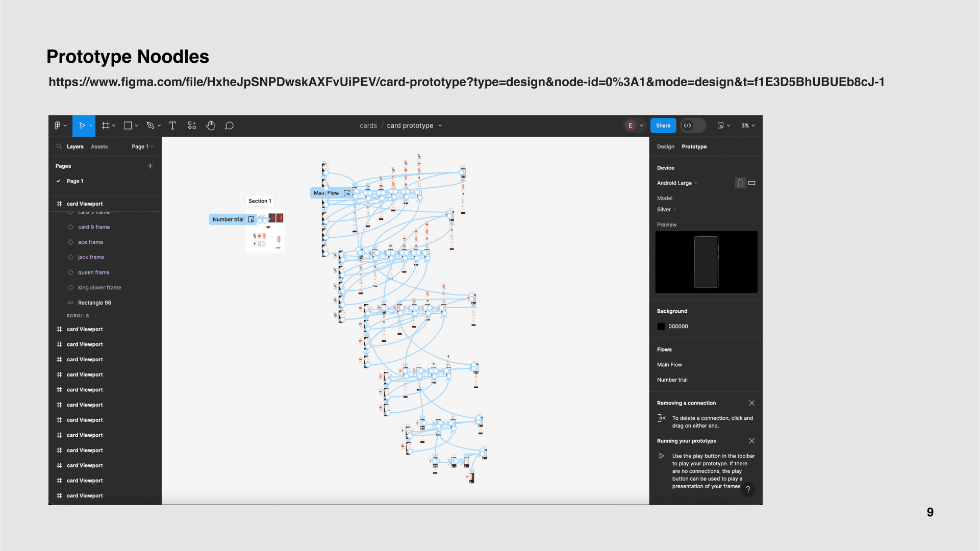Image resolution: width=980 pixels, height=551 pixels.
Task: Select the Text tool
Action: click(172, 126)
